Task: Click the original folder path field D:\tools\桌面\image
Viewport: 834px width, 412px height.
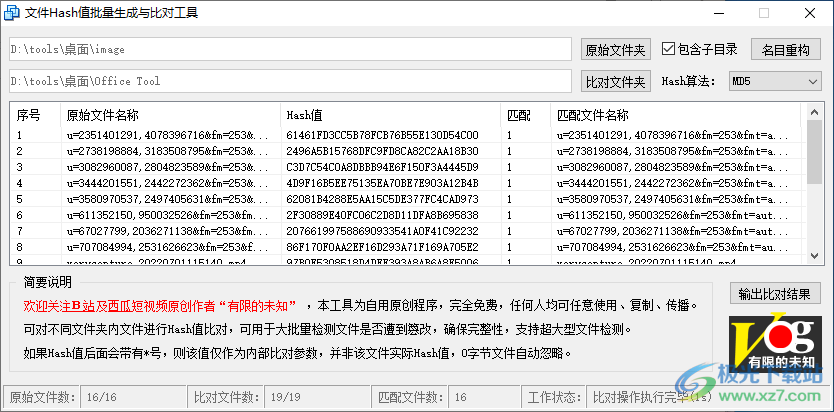Action: pyautogui.click(x=290, y=49)
